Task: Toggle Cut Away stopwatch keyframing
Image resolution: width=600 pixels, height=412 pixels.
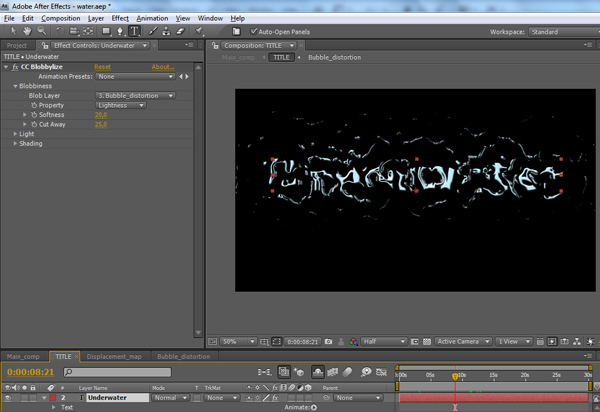Action: (34, 124)
